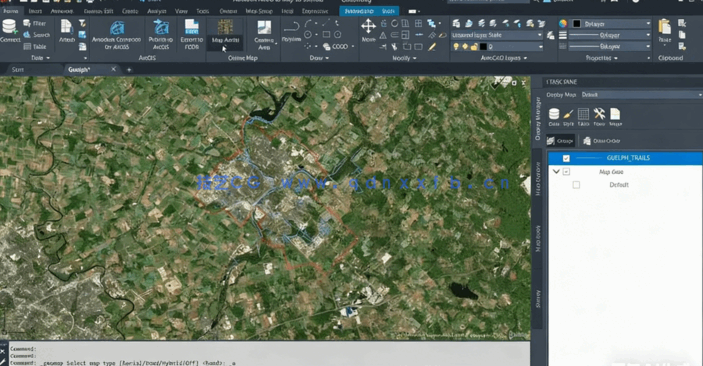Viewport: 703px width, 366px height.
Task: Click the pencil edit icon in Modify
Action: (x=432, y=46)
